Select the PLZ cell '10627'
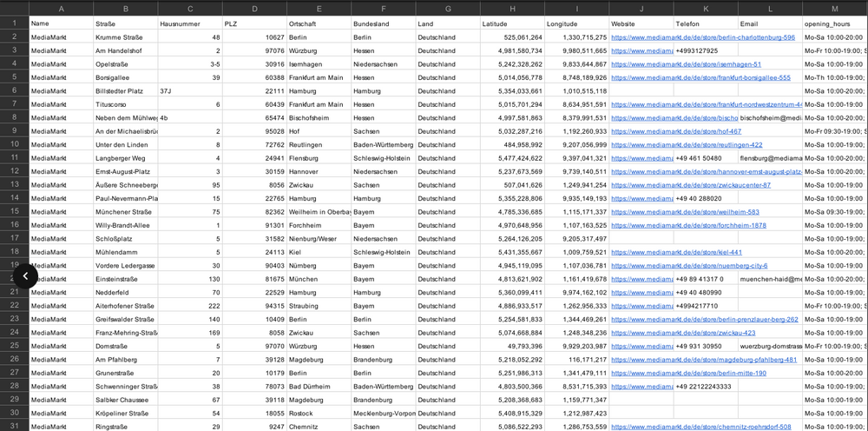This screenshot has width=868, height=431. coord(254,37)
